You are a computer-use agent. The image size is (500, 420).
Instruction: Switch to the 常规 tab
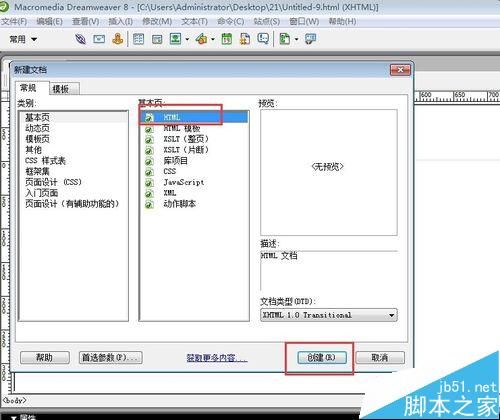32,88
